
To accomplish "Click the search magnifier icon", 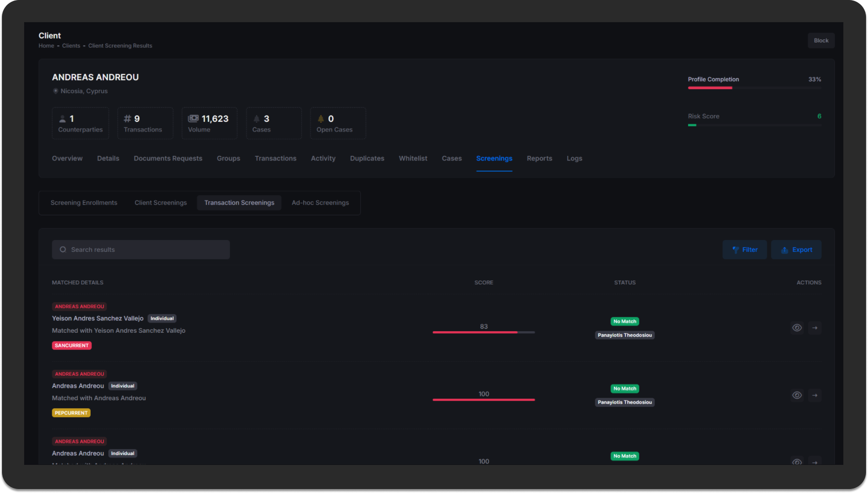I will click(63, 250).
